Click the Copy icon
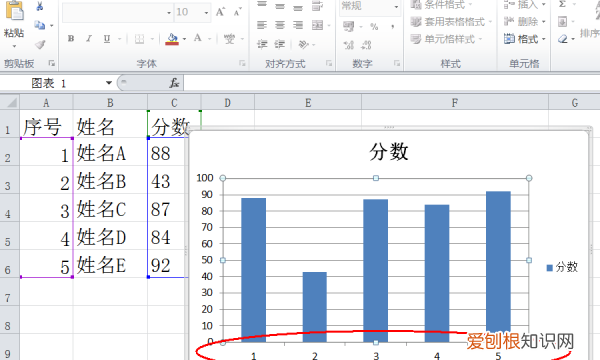The width and height of the screenshot is (600, 360). [x=39, y=25]
